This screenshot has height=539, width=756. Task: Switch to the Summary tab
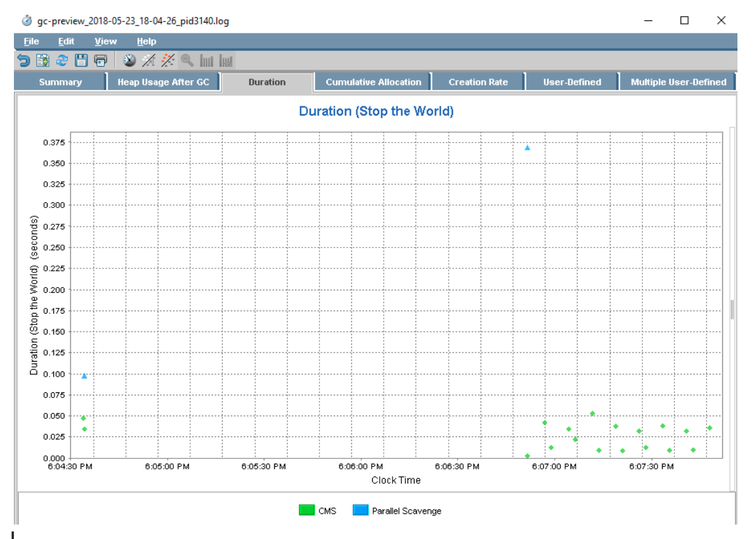coord(60,82)
